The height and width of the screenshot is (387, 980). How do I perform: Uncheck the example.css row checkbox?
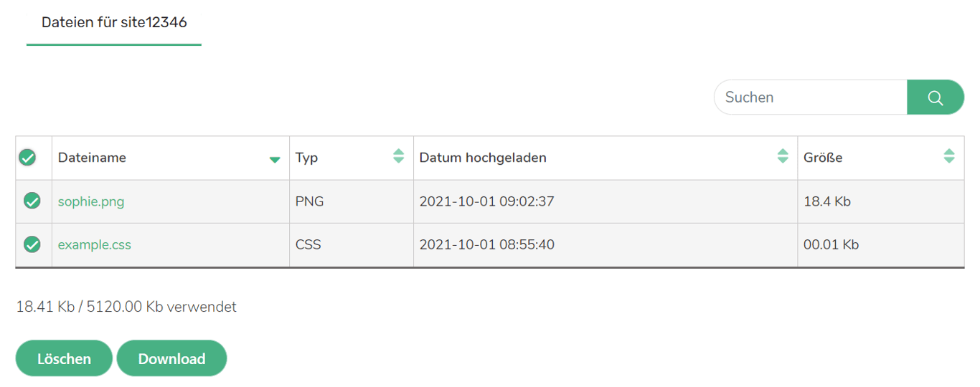click(x=32, y=244)
